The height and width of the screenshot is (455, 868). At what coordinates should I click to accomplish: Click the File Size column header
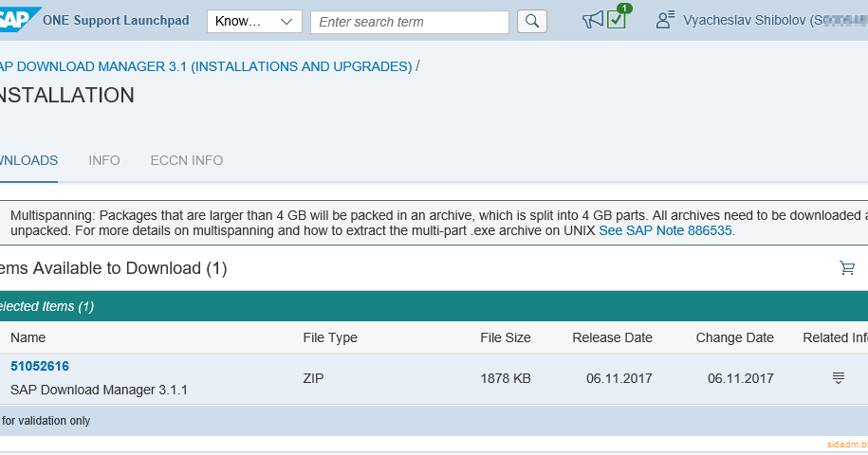click(506, 337)
